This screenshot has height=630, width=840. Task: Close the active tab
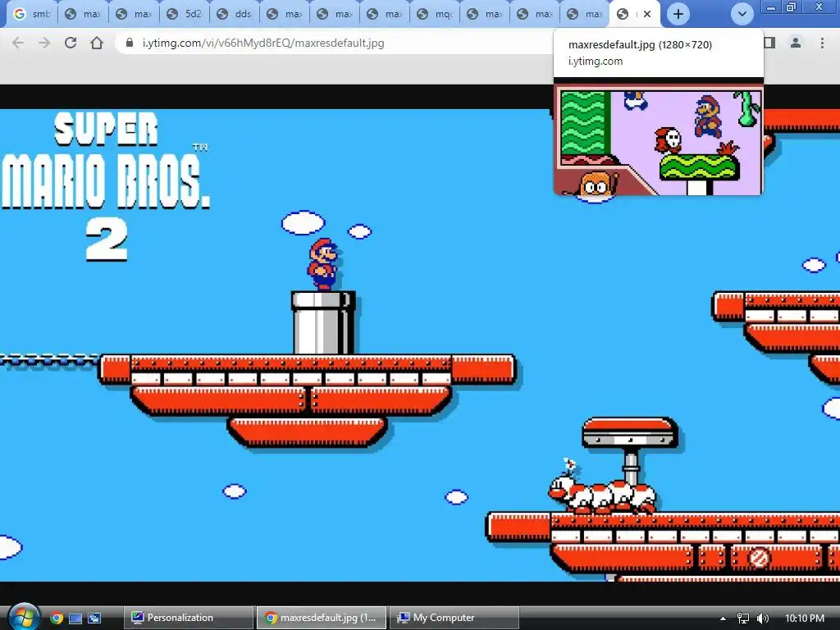(647, 14)
